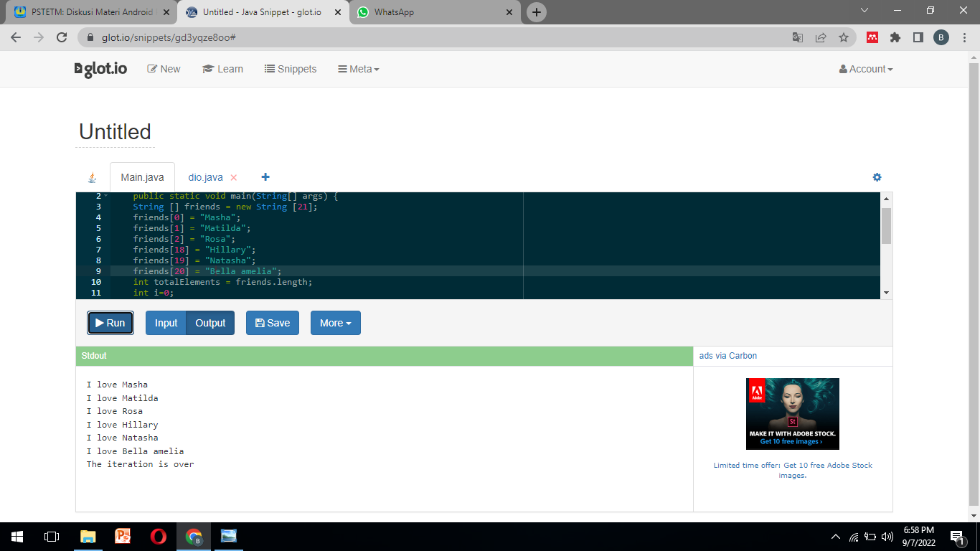This screenshot has height=551, width=980.
Task: Close the dio.java tab with x
Action: (x=233, y=178)
